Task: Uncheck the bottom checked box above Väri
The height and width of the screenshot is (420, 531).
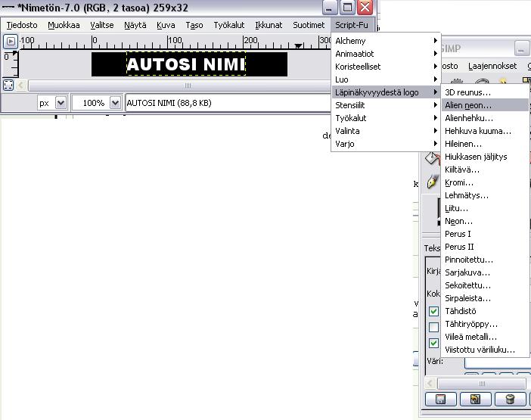Action: point(434,344)
